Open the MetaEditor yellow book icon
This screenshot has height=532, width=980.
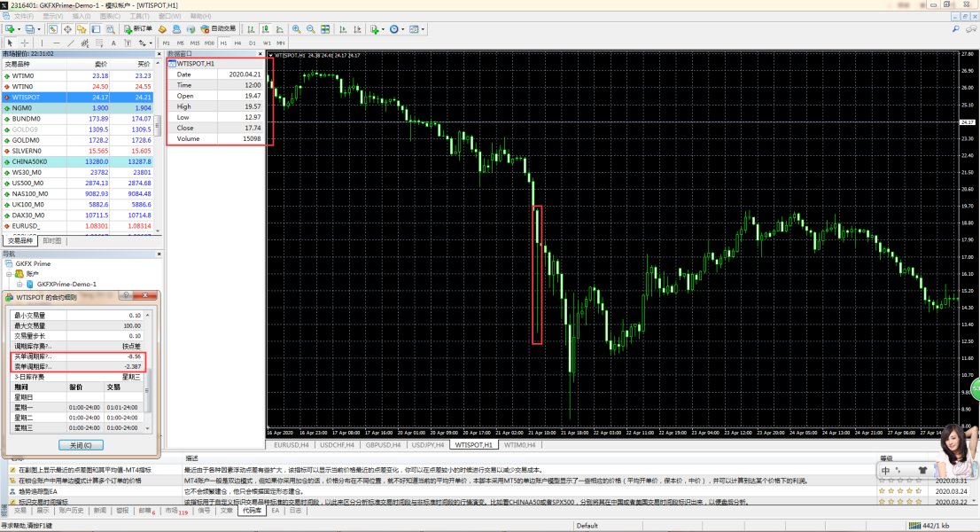(x=162, y=28)
